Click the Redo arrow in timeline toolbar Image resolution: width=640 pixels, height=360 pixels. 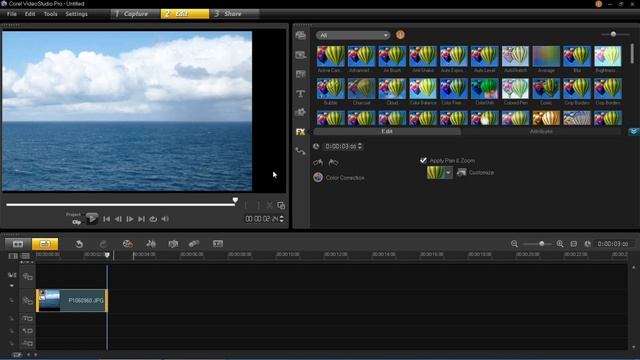[103, 244]
